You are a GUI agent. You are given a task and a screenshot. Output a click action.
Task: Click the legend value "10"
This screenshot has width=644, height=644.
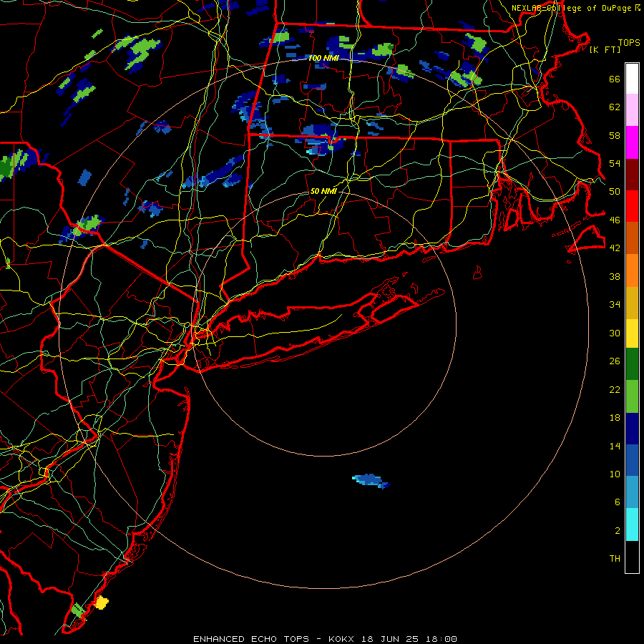[615, 474]
